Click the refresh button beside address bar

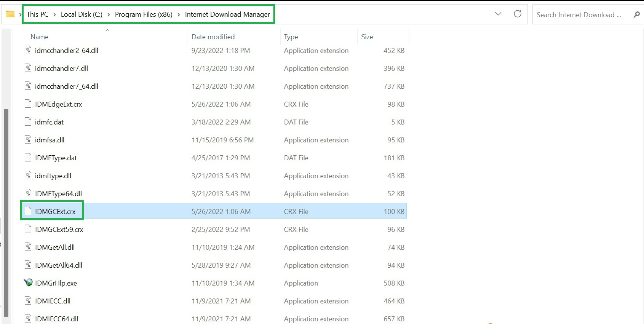518,14
